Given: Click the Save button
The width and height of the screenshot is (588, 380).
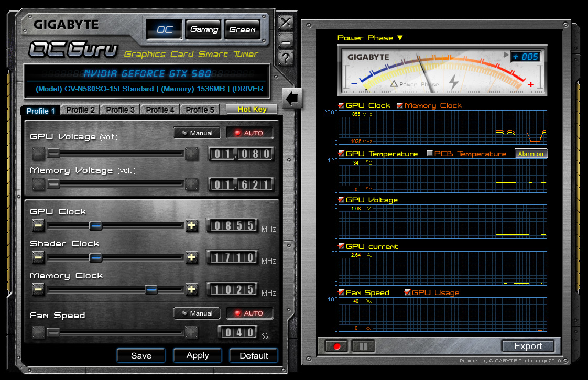Looking at the screenshot, I should (x=141, y=355).
